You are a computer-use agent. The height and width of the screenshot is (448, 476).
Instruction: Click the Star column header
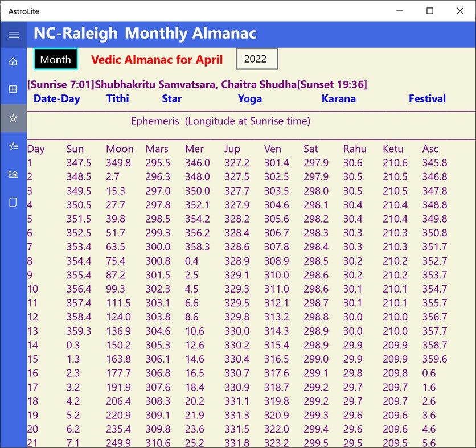pos(171,98)
